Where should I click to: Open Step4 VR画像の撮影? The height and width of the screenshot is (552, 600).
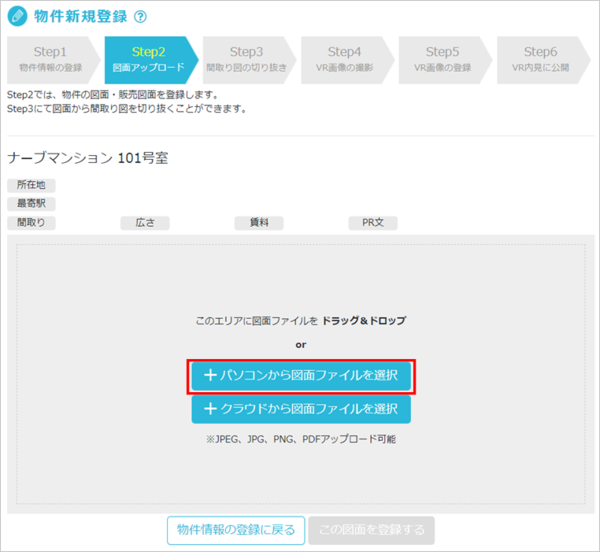tap(345, 59)
